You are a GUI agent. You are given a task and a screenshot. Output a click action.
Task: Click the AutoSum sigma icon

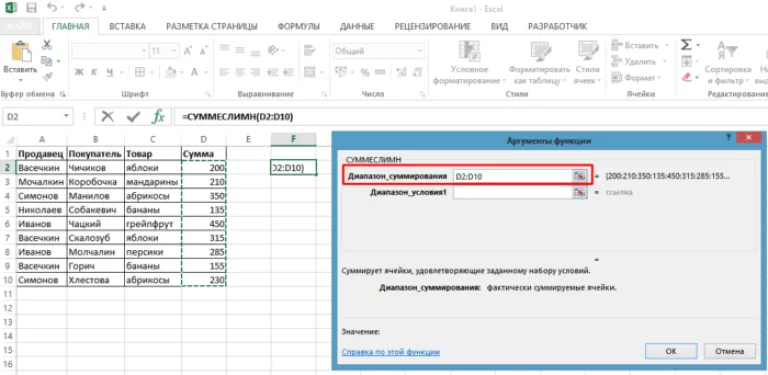click(687, 45)
